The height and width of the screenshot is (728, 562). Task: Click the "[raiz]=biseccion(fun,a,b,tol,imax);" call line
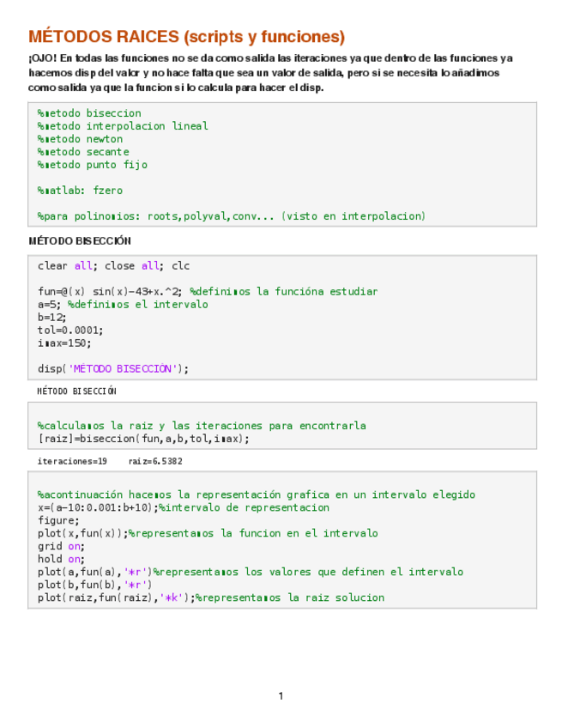[143, 439]
